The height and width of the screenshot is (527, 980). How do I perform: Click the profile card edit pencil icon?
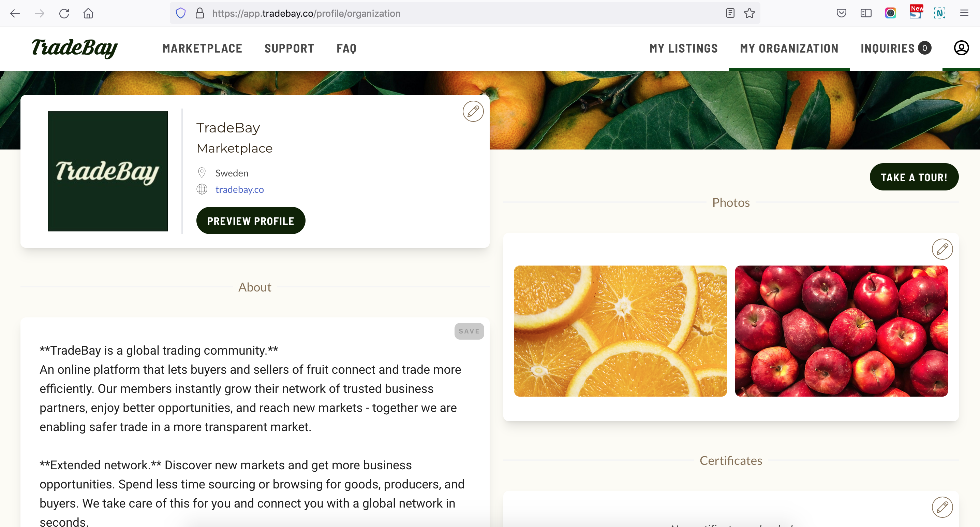(x=473, y=111)
